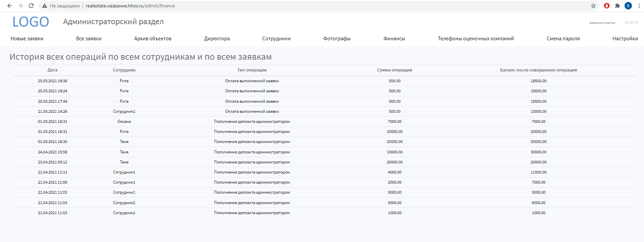Open the Сотрудники page

[276, 39]
